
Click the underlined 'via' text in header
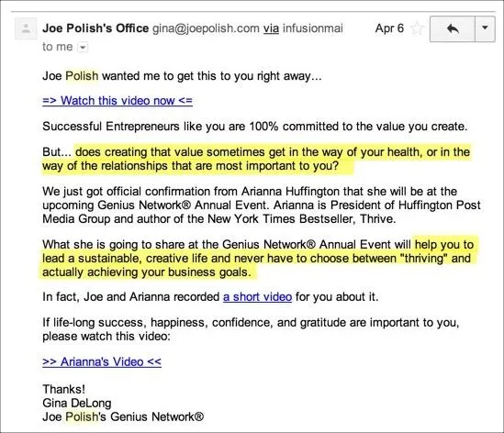click(x=271, y=28)
